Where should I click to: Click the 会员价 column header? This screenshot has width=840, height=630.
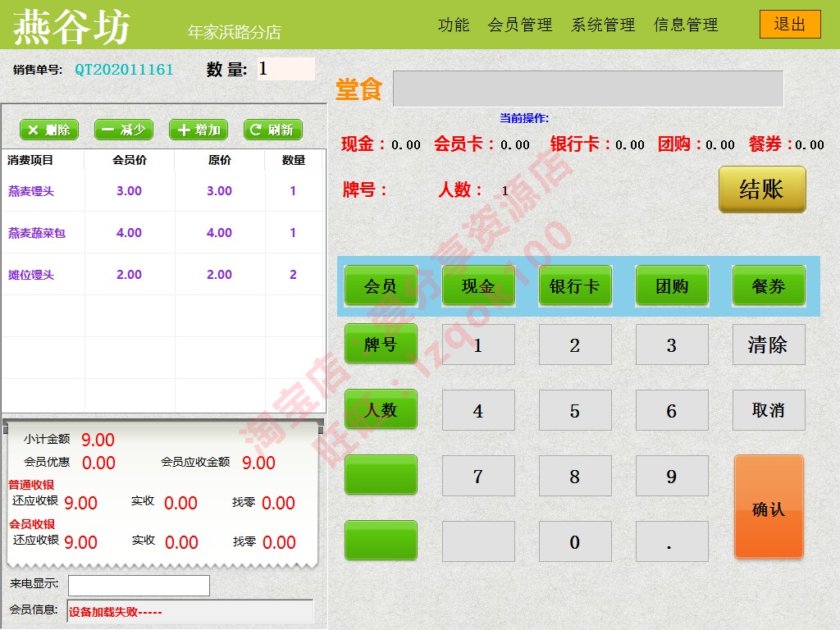pyautogui.click(x=129, y=160)
